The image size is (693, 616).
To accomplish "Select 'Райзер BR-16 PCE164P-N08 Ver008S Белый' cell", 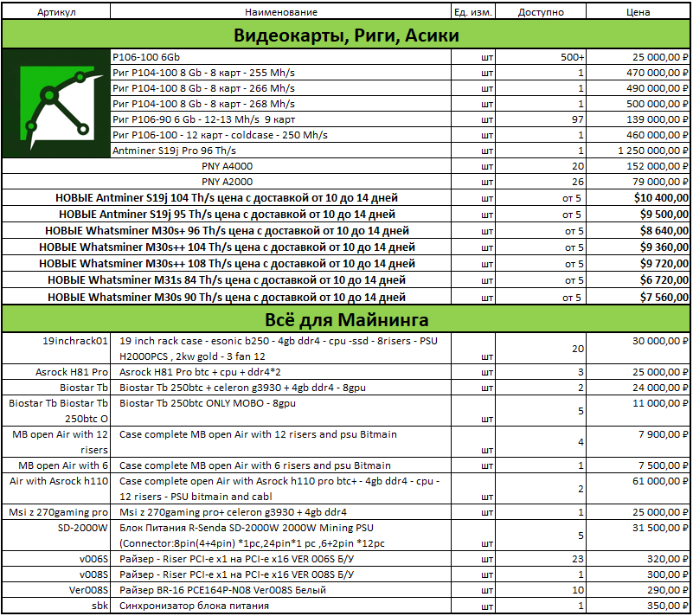I will coord(280,589).
